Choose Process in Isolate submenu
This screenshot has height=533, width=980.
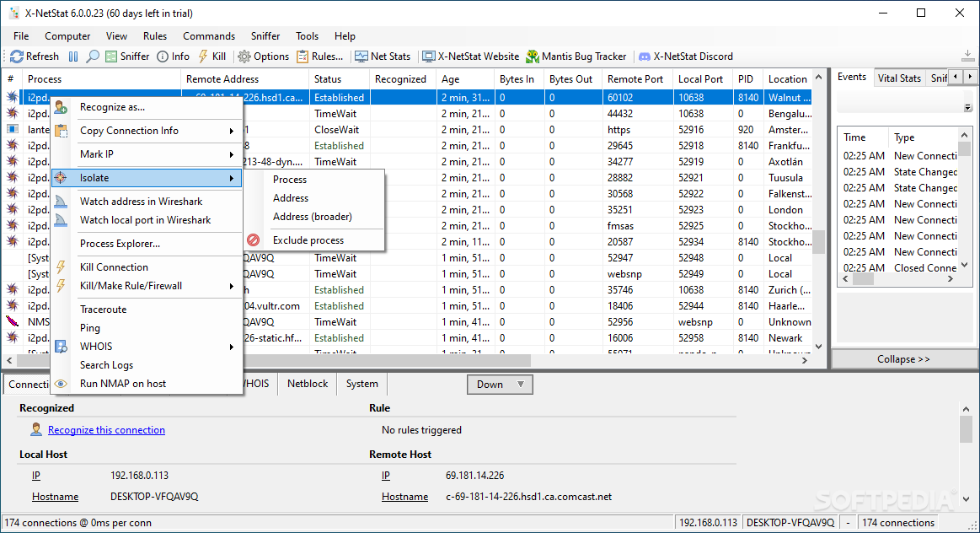click(x=290, y=180)
